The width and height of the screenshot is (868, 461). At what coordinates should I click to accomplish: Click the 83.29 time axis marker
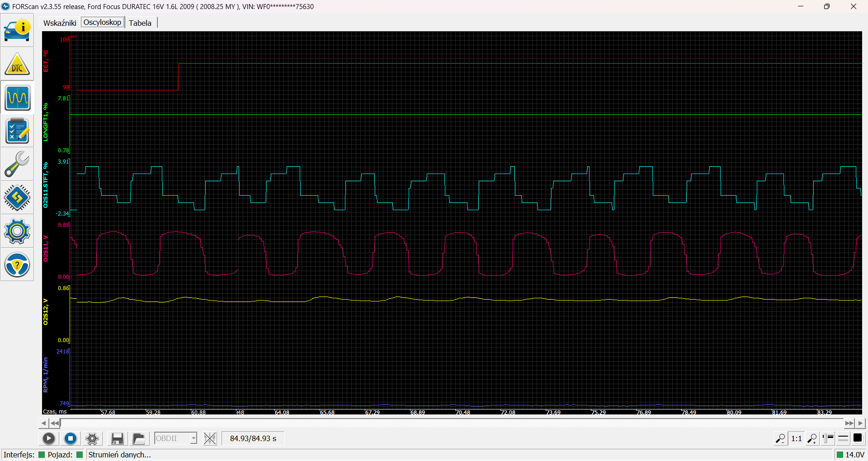point(825,412)
